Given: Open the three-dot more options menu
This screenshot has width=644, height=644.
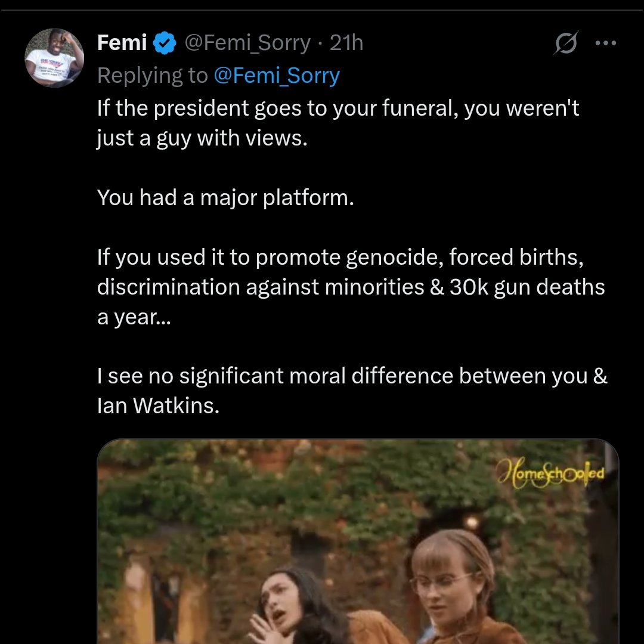Looking at the screenshot, I should pos(606,44).
